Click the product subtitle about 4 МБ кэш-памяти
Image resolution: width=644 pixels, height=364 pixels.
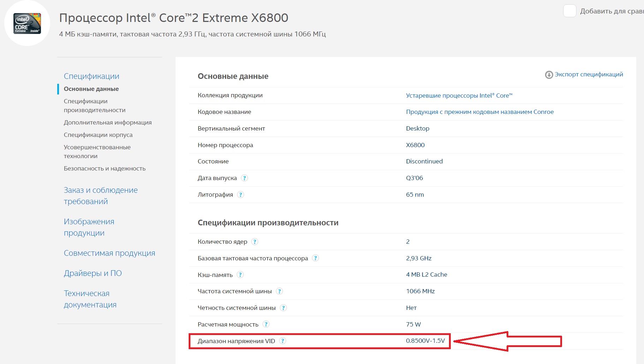[193, 34]
